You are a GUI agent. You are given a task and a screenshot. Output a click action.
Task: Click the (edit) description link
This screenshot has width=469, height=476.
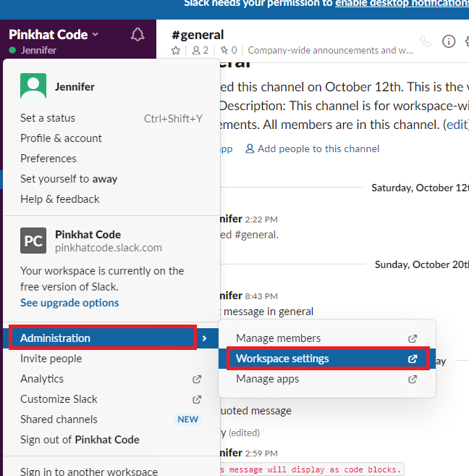tap(456, 125)
